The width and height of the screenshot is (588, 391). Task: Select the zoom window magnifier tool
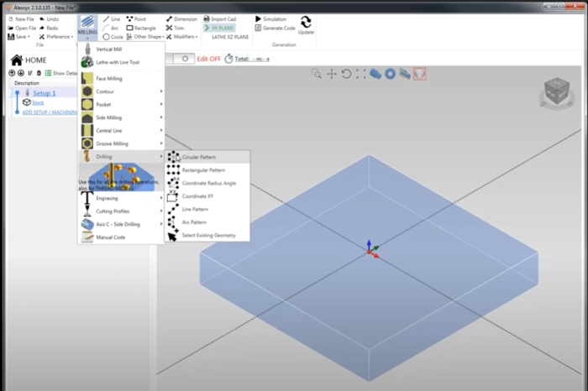(317, 74)
